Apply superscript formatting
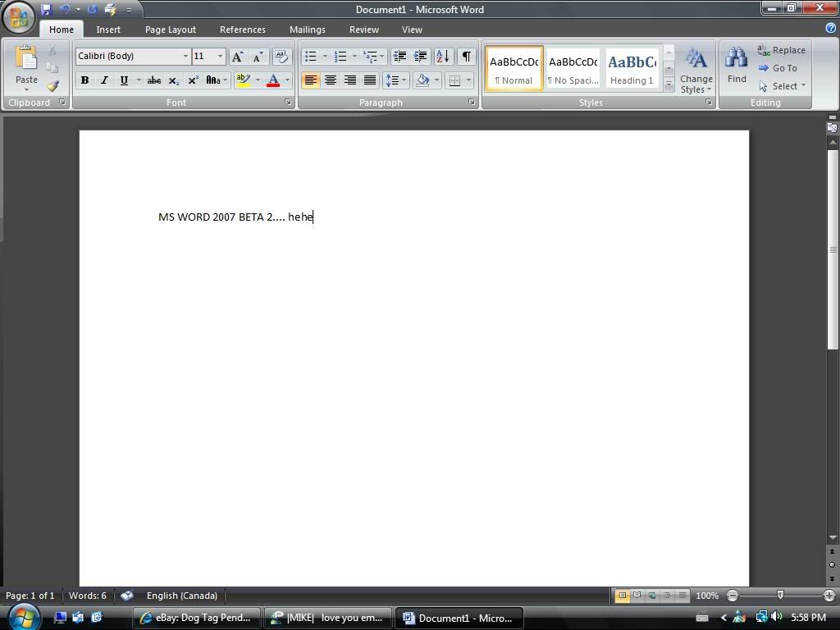This screenshot has height=630, width=840. [194, 80]
